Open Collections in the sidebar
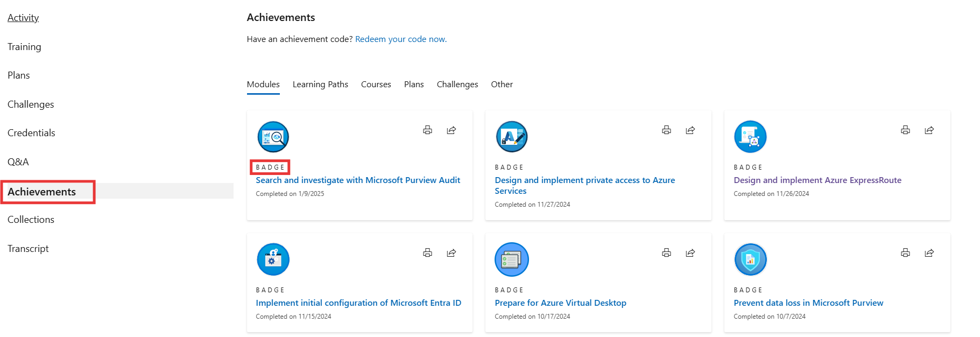The height and width of the screenshot is (337, 980). pyautogui.click(x=31, y=220)
